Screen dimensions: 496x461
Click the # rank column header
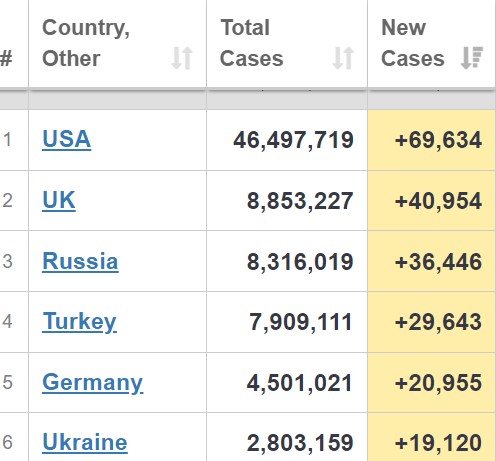[6, 59]
